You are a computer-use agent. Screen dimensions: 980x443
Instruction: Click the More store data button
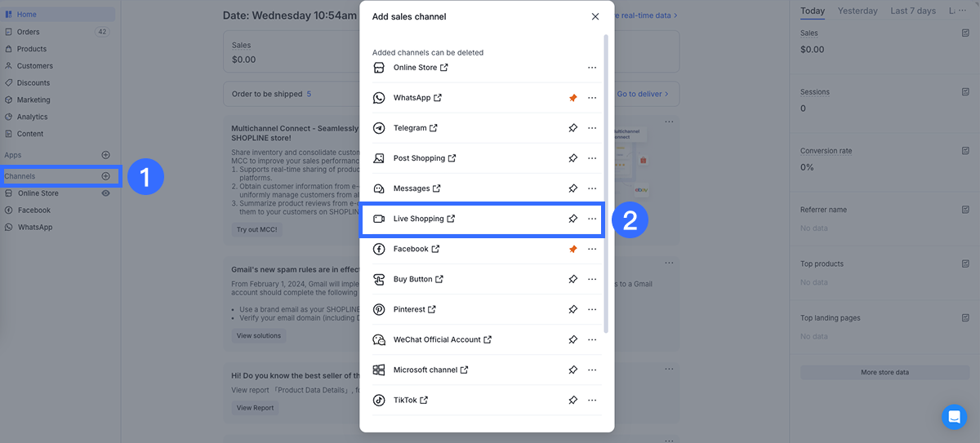[x=884, y=372]
